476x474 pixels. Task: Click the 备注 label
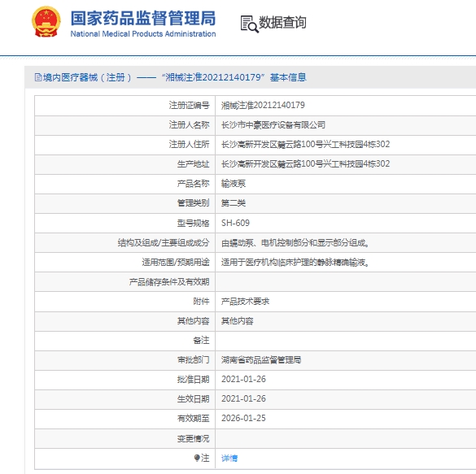[201, 341]
